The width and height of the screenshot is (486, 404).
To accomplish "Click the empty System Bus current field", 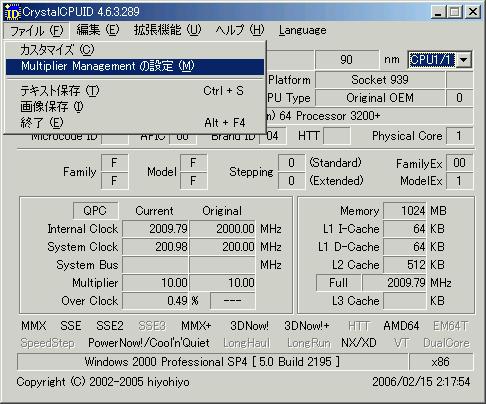I will pos(155,265).
